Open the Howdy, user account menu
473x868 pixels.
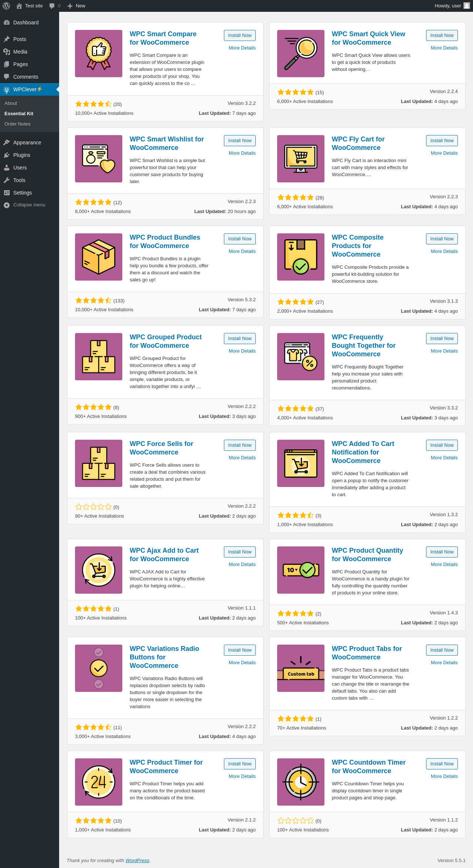(x=452, y=6)
